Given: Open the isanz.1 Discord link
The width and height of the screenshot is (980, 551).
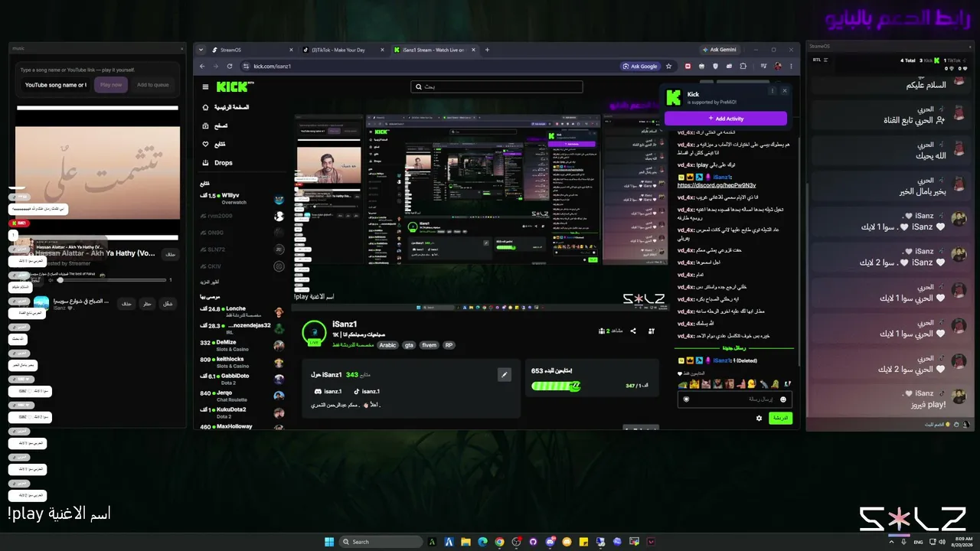Looking at the screenshot, I should (x=328, y=391).
